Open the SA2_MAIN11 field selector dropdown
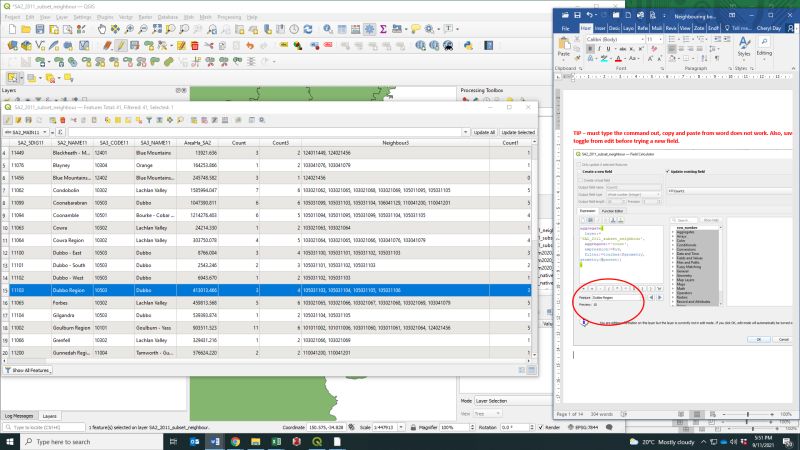This screenshot has width=800, height=450. [27, 132]
